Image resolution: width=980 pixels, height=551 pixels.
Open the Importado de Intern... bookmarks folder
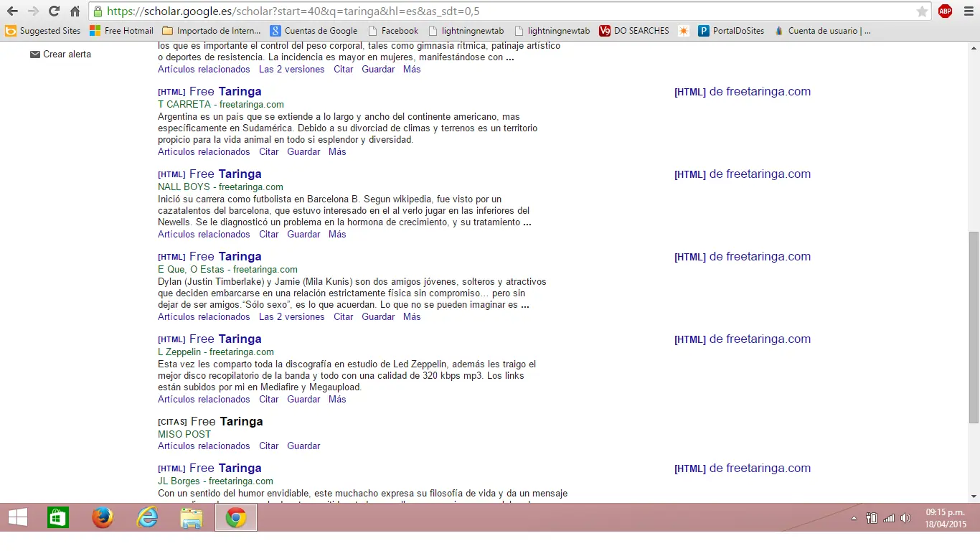[212, 31]
